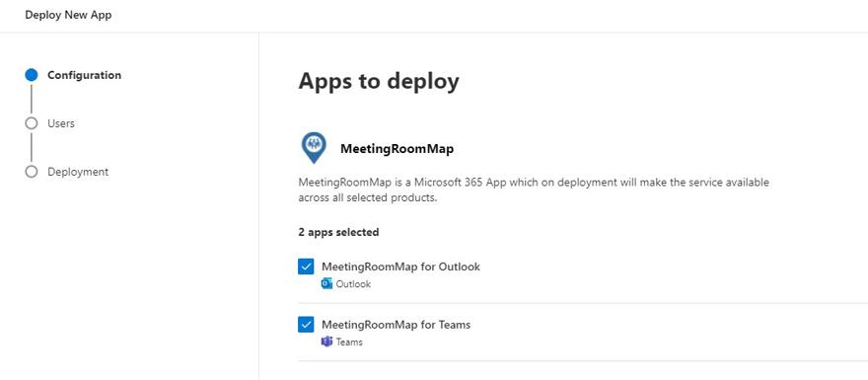Click the Apps to deploy heading
Viewport: 868px width, 380px height.
(x=379, y=81)
